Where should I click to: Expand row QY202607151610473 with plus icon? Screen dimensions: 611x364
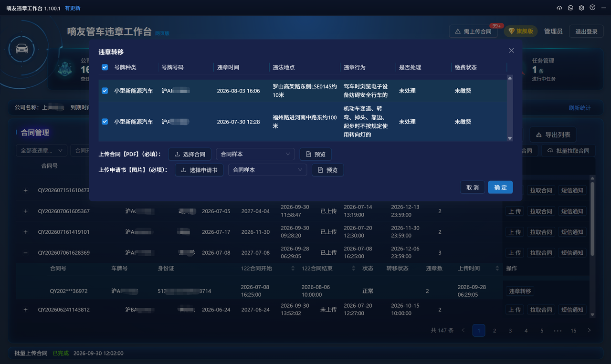pyautogui.click(x=26, y=190)
